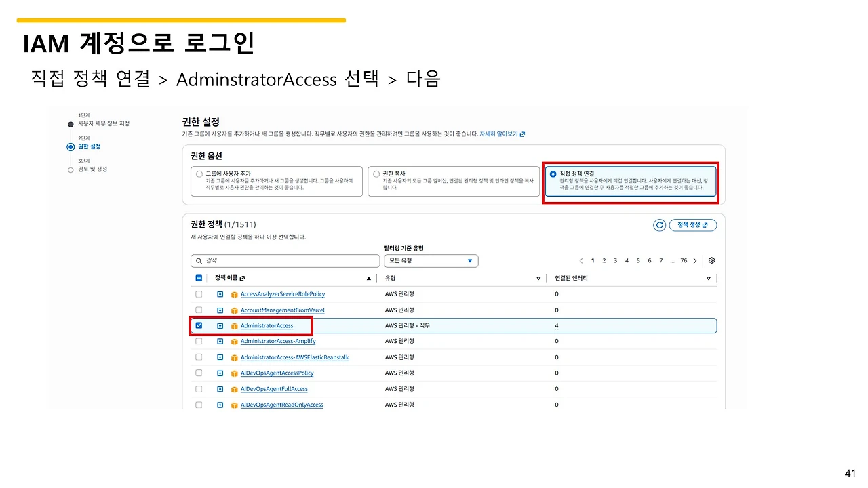Image resolution: width=868 pixels, height=488 pixels.
Task: Click the step 2 권한 설정 circle indicator
Action: point(71,146)
